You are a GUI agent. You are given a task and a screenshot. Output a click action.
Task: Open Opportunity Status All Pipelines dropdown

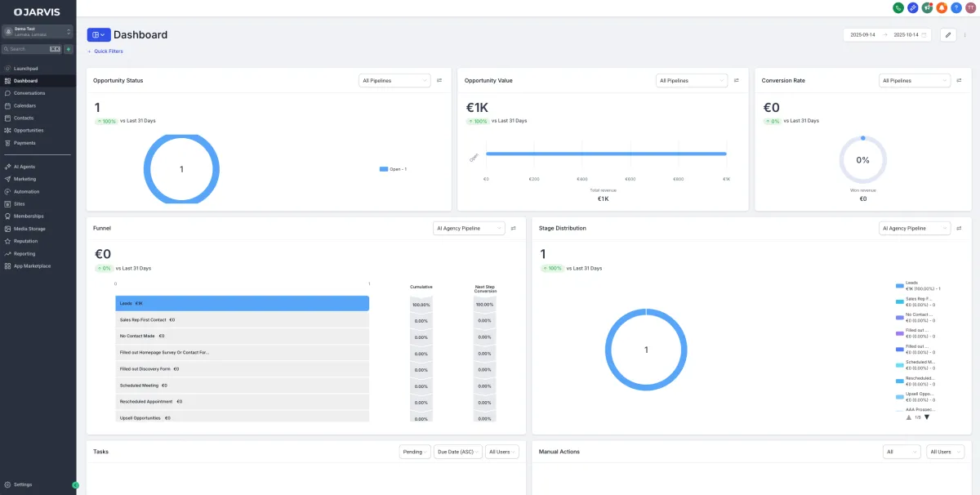click(x=394, y=81)
